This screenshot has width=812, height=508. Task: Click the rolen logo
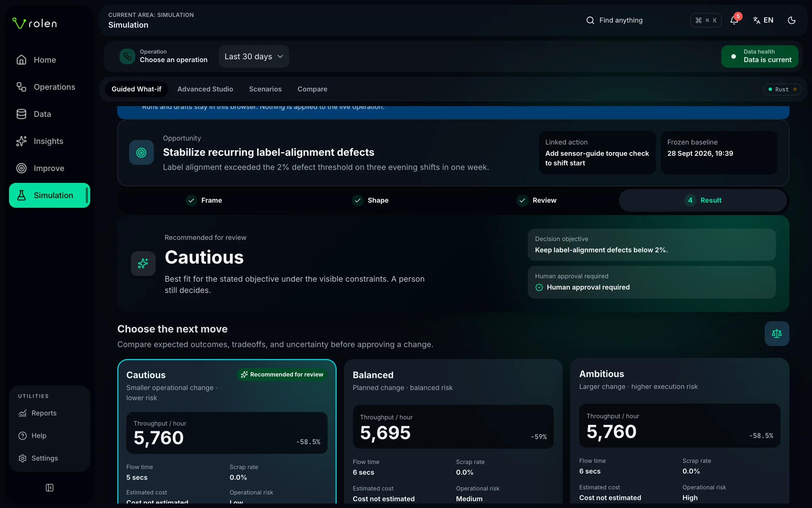pyautogui.click(x=35, y=23)
